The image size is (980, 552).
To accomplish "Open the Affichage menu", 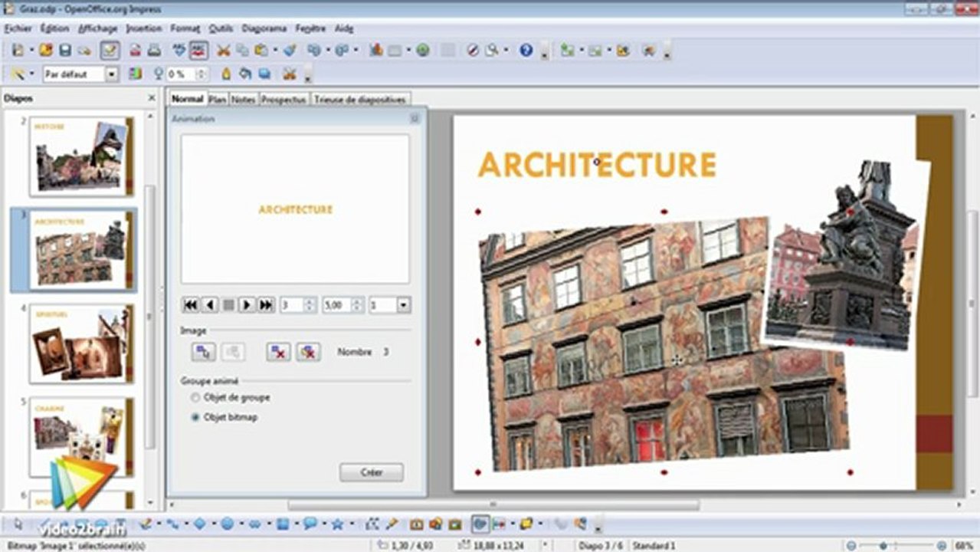I will tap(98, 28).
